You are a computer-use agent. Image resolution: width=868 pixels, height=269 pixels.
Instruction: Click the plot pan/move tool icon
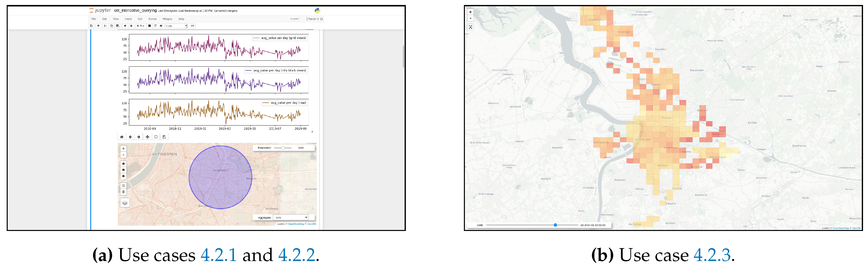[x=147, y=137]
